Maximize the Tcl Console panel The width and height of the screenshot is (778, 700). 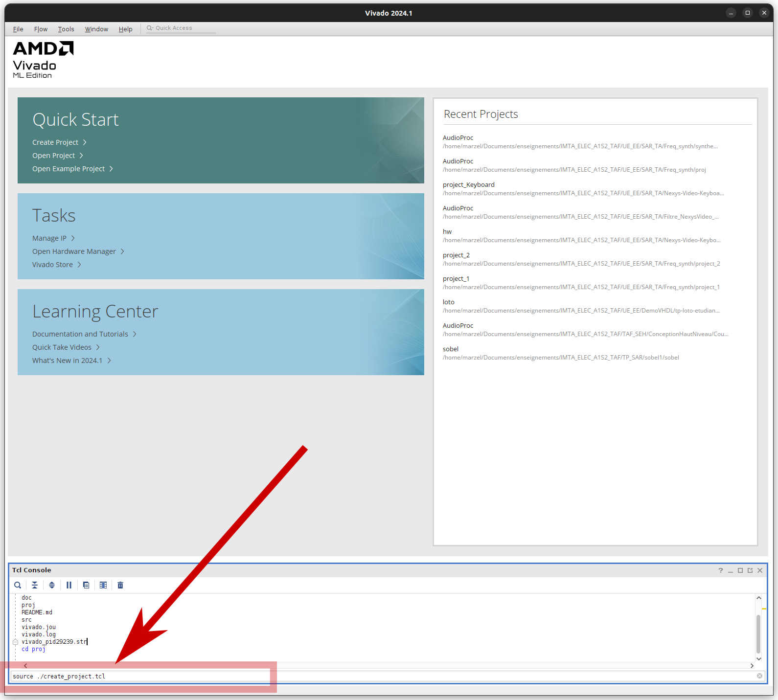coord(740,570)
